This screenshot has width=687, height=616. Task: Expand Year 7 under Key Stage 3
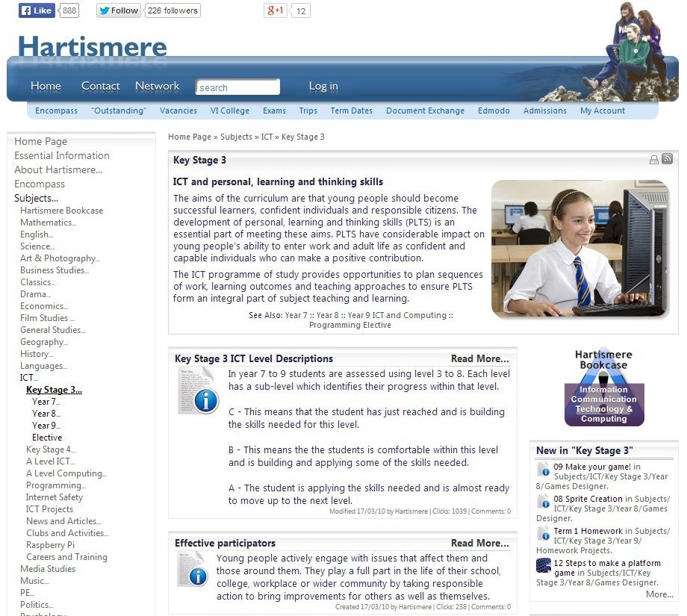pos(46,402)
